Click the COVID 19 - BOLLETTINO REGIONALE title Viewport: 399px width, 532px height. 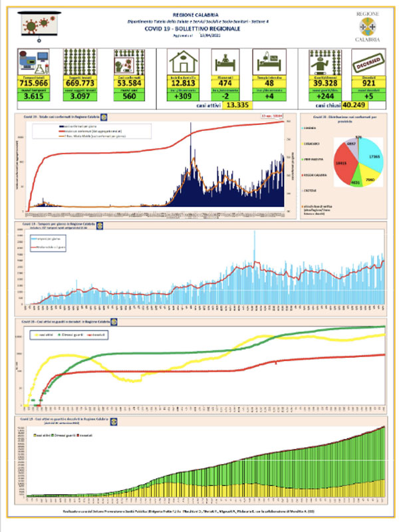192,29
